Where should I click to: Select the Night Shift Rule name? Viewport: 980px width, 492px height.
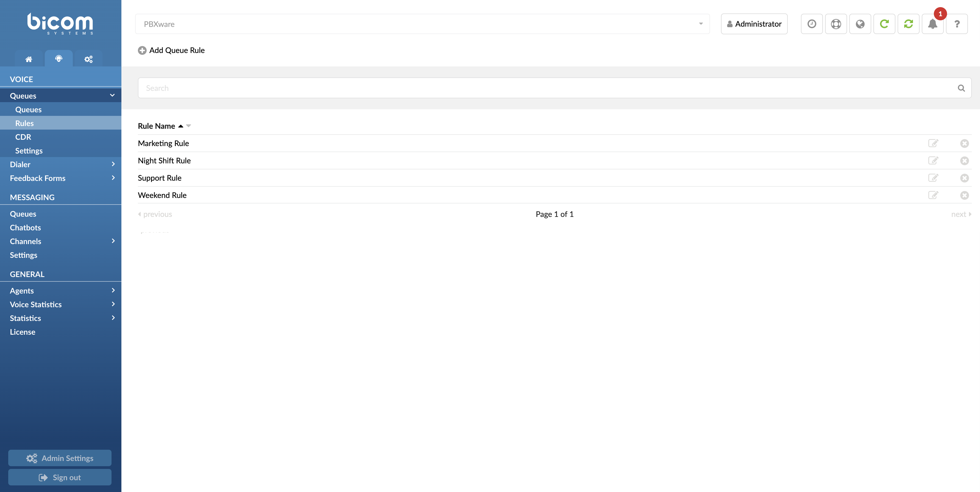(x=164, y=160)
